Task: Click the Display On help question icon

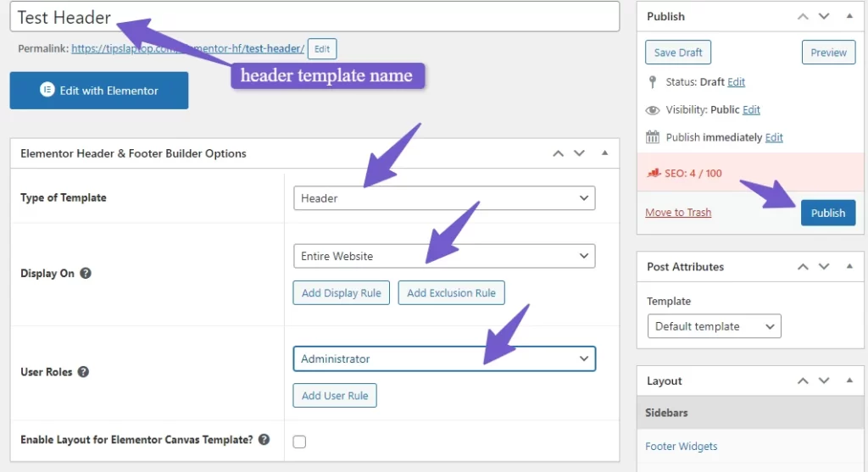Action: coord(86,273)
